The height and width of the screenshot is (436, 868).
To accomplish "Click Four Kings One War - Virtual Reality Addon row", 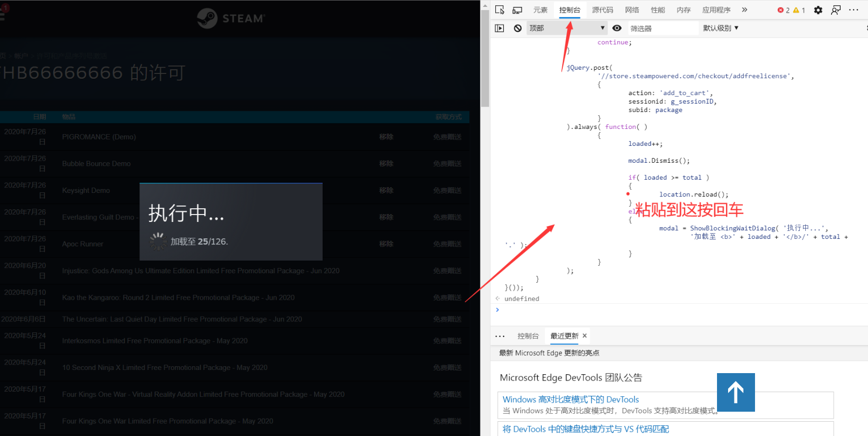I will 234,395.
